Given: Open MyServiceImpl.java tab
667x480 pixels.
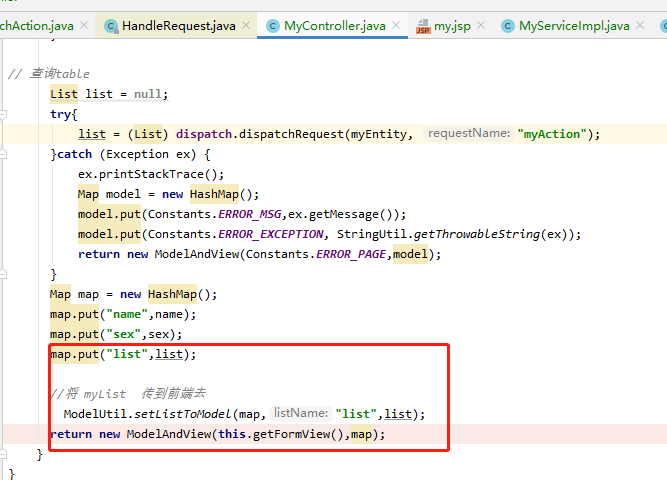Looking at the screenshot, I should 574,26.
